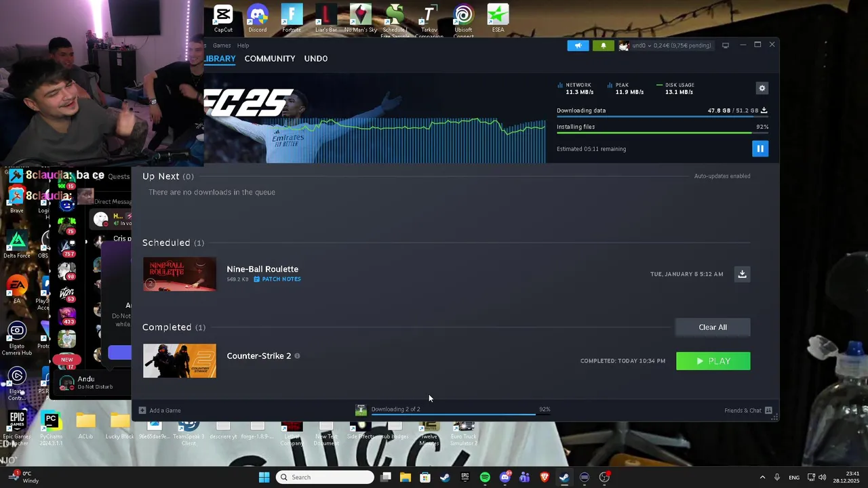The image size is (868, 488).
Task: Open Discord desktop shortcut
Action: 258,18
